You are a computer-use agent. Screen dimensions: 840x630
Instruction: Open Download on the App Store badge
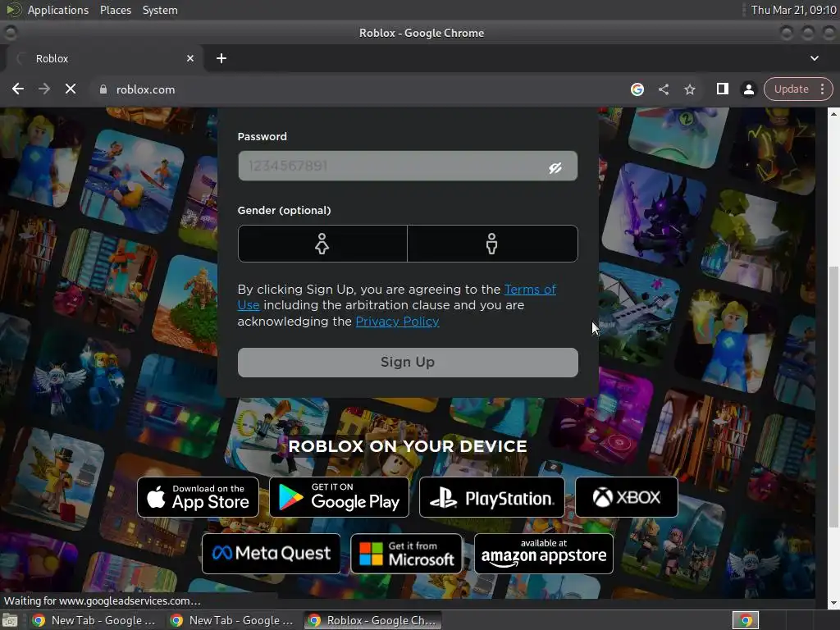coord(199,497)
